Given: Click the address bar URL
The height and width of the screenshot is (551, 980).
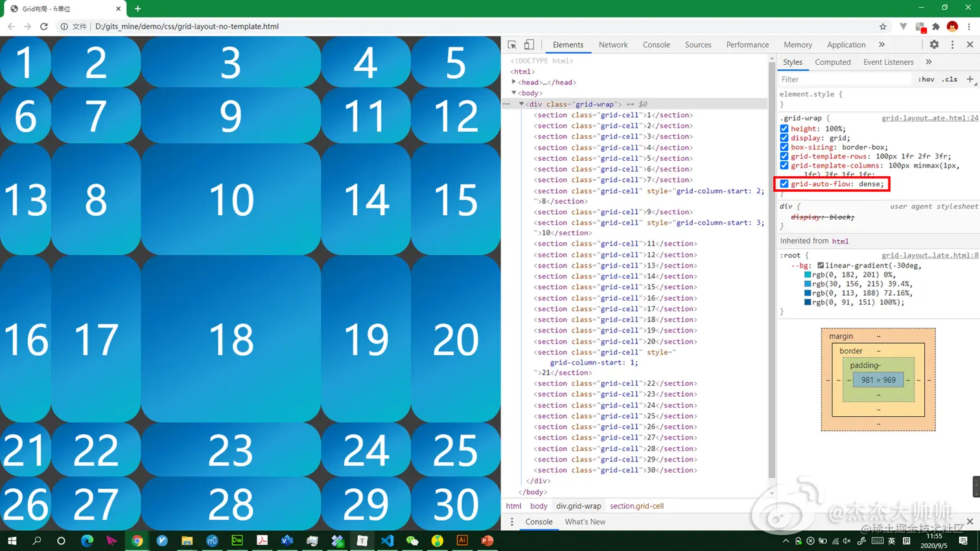Looking at the screenshot, I should click(x=187, y=27).
